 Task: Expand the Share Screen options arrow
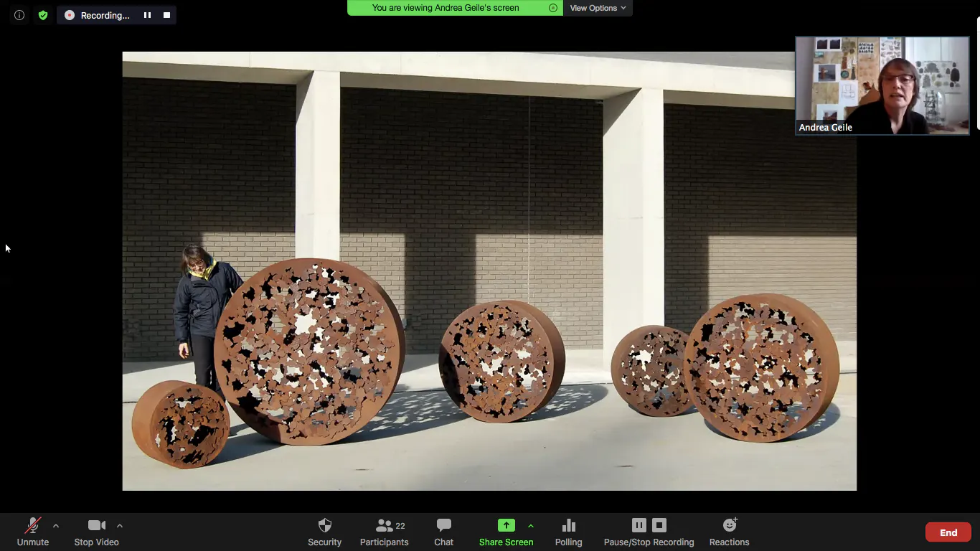click(531, 526)
